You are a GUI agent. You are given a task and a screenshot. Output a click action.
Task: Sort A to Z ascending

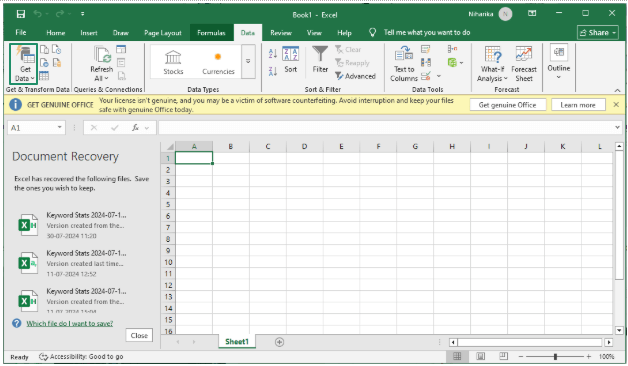coord(273,53)
